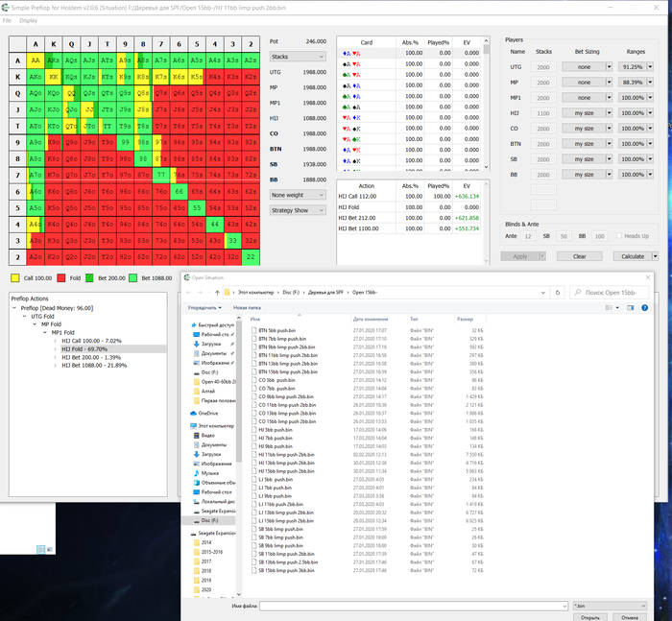Viewport: 672px width, 621px height.
Task: Toggle the preview pane icon in file dialog
Action: 631,308
